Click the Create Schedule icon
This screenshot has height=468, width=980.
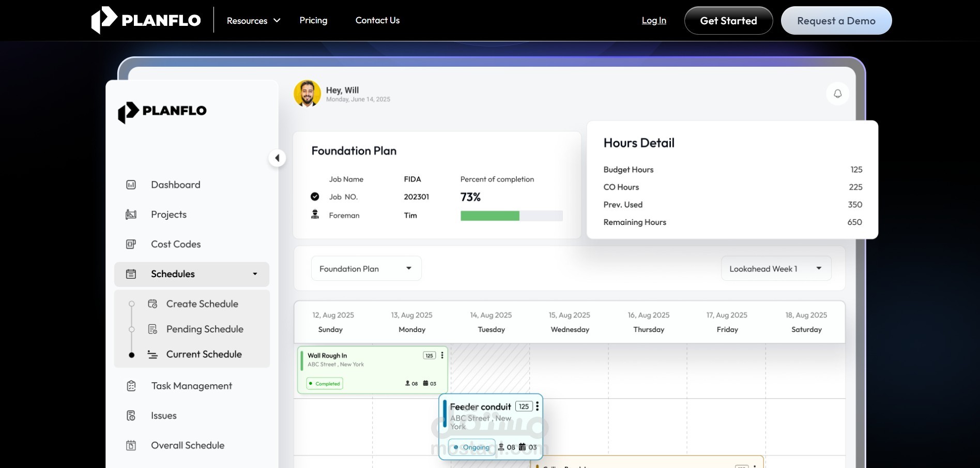click(x=152, y=304)
